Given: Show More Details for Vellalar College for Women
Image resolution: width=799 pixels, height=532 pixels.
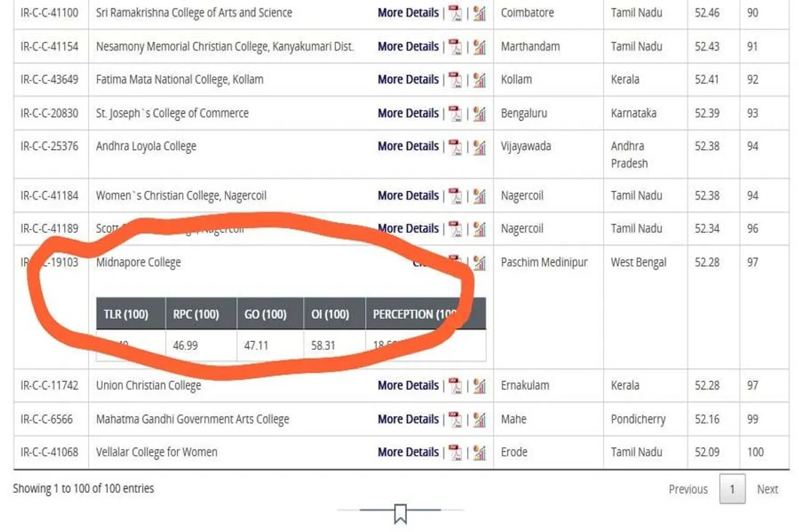Looking at the screenshot, I should pyautogui.click(x=408, y=453).
